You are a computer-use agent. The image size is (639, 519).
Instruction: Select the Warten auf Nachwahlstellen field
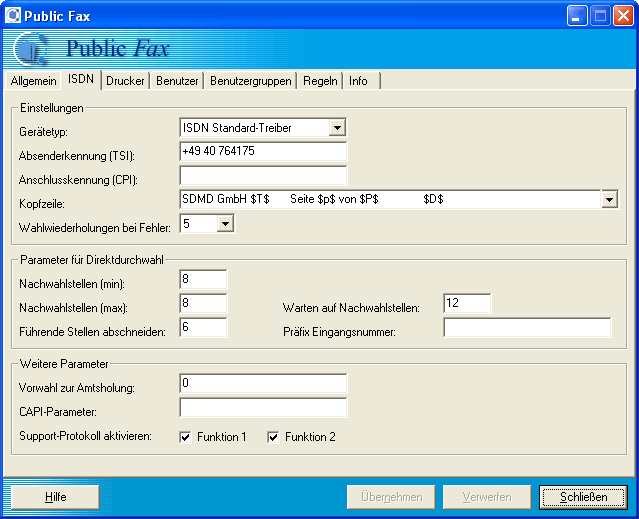467,304
